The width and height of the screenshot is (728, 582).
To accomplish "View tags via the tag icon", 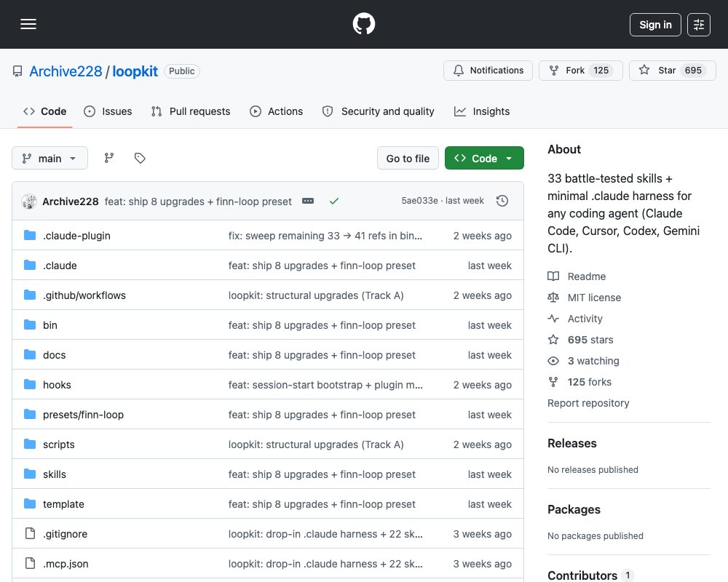I will (x=140, y=159).
